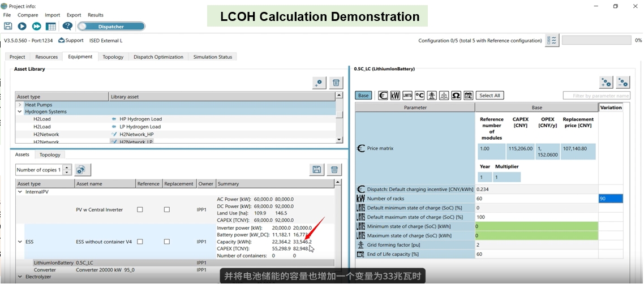Open the Import menu
The width and height of the screenshot is (644, 284).
pos(53,15)
